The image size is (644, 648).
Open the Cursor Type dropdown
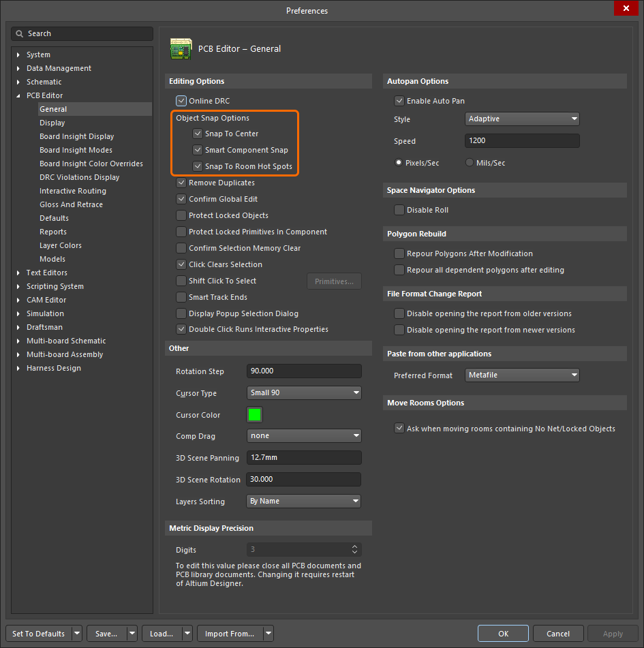click(304, 392)
